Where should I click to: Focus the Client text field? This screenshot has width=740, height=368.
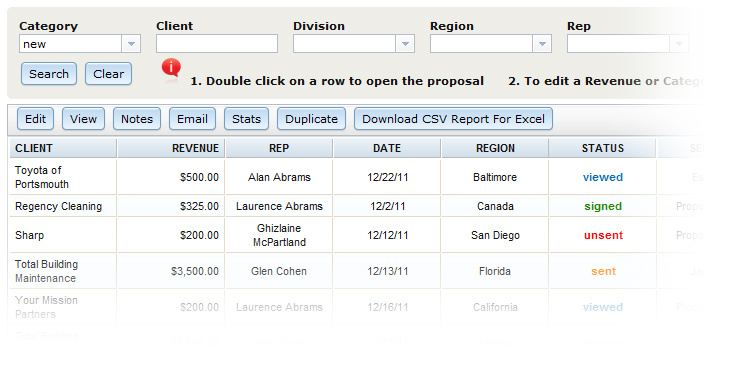pos(217,44)
